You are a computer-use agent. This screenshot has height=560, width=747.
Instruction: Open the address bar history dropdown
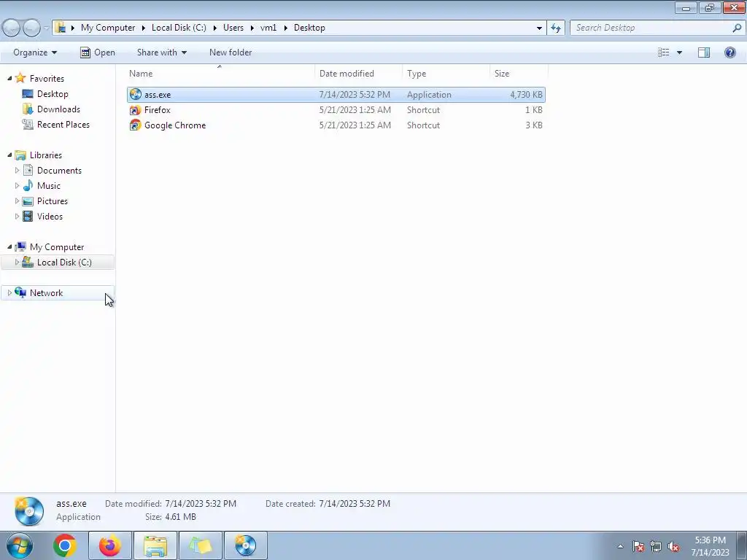[539, 28]
